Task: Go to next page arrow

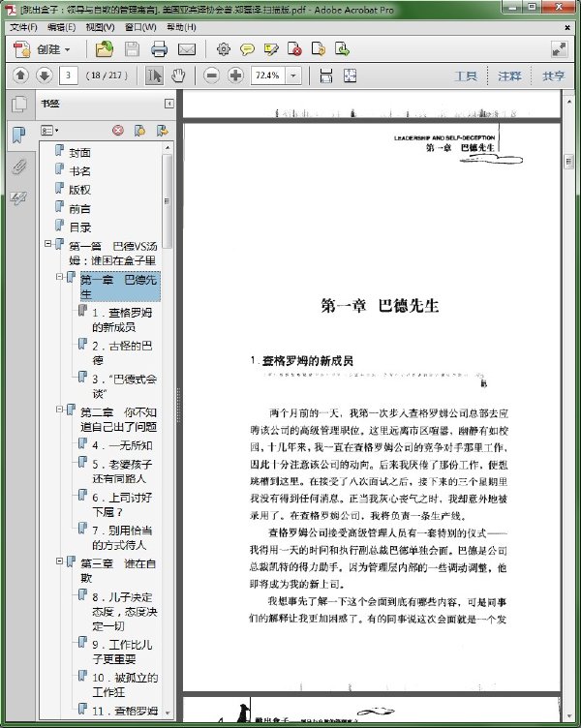Action: (x=45, y=76)
